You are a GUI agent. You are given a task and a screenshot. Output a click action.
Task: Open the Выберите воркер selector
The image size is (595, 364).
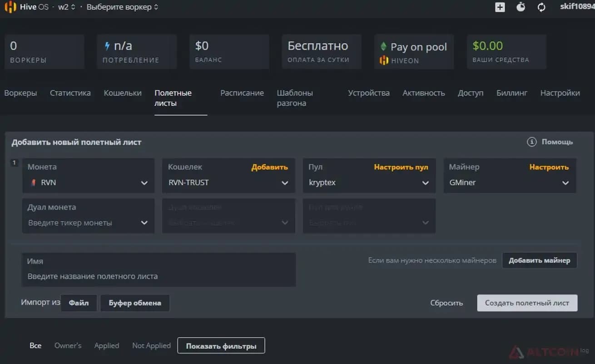pyautogui.click(x=122, y=7)
